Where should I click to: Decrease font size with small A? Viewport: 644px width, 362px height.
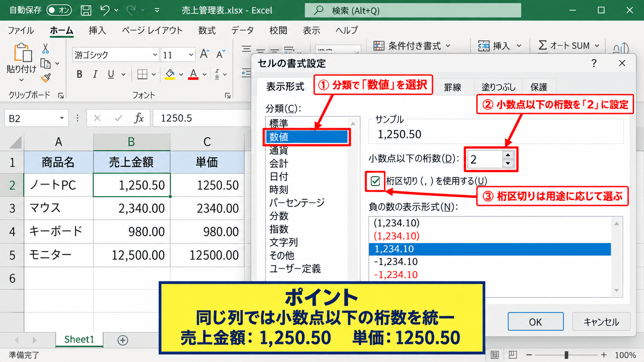(221, 54)
